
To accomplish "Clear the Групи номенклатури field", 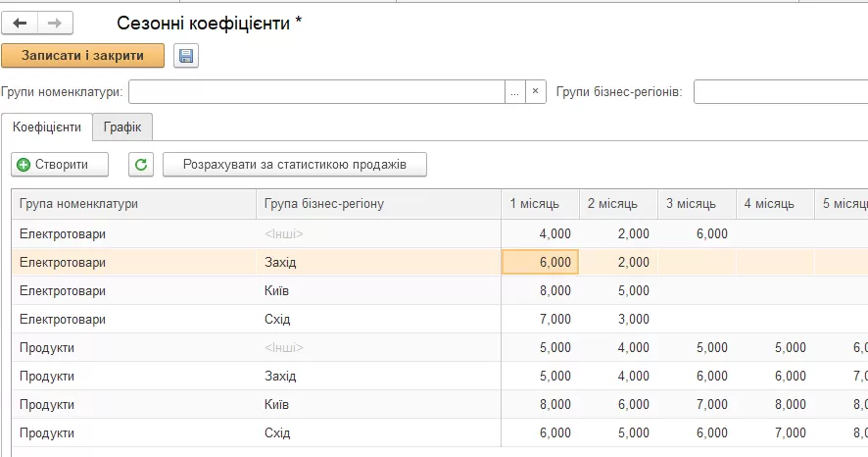I will point(535,91).
